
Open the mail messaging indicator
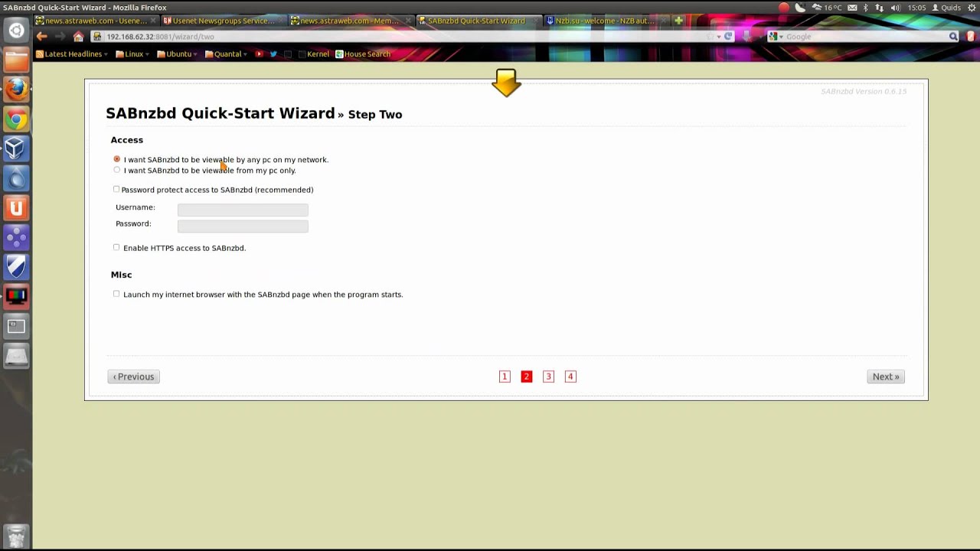[852, 8]
